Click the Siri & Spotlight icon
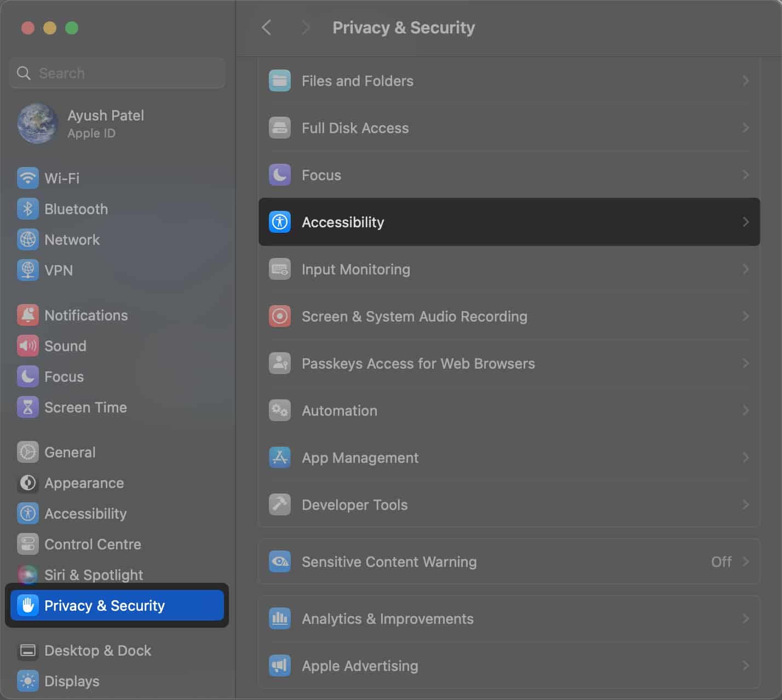 point(27,575)
